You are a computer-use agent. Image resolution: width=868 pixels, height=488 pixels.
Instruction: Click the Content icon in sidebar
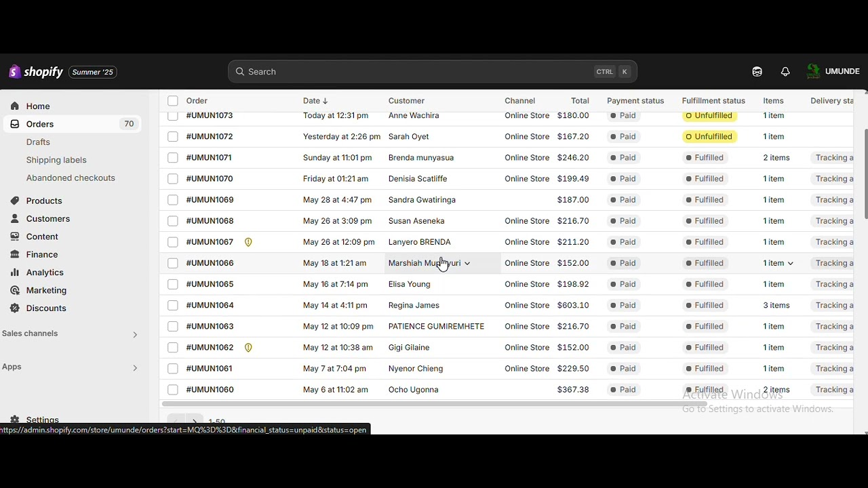tap(15, 237)
